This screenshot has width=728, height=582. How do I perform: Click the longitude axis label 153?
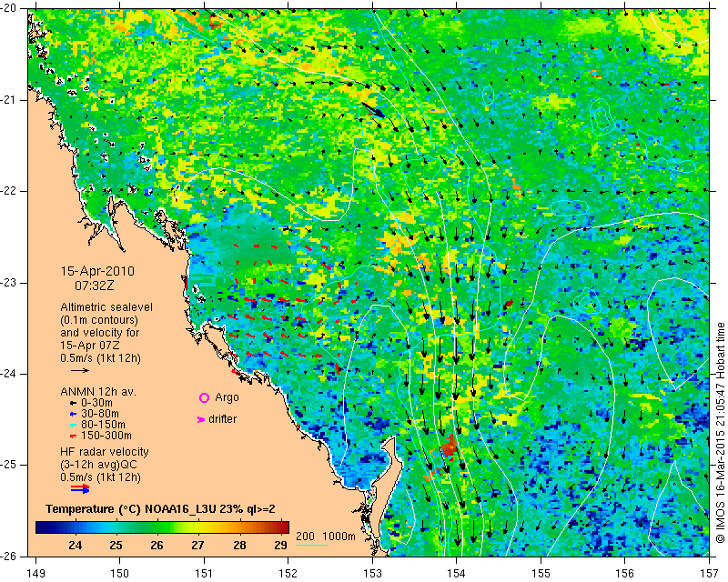click(372, 573)
